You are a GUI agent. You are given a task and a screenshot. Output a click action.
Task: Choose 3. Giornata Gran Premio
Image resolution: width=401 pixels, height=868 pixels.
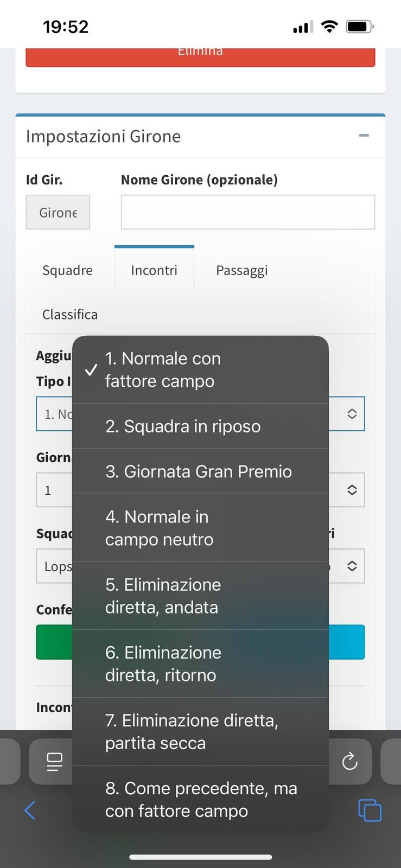pos(200,471)
